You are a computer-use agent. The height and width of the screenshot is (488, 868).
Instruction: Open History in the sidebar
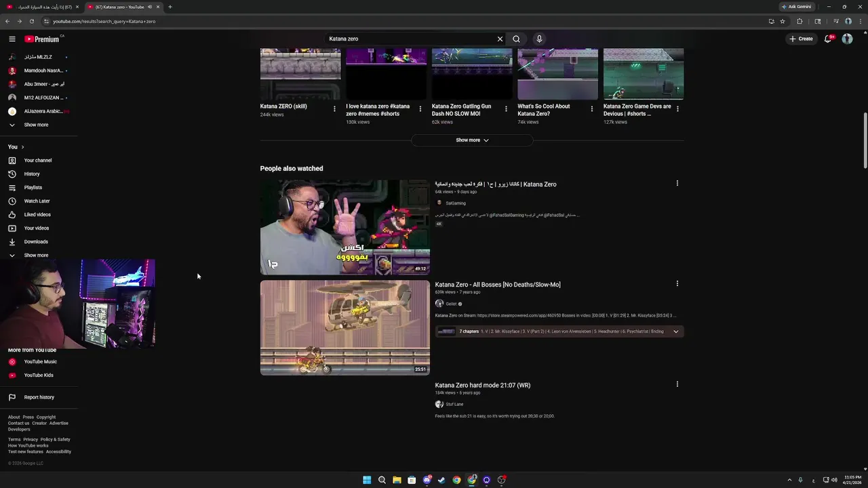tap(32, 174)
